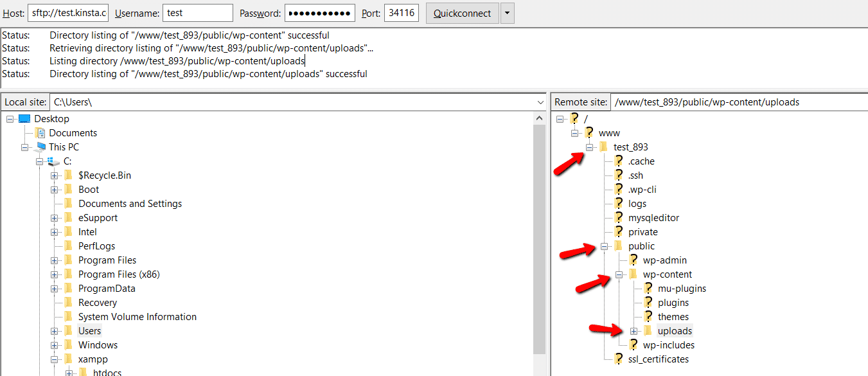Click the Port input field
The height and width of the screenshot is (376, 868).
coord(401,13)
